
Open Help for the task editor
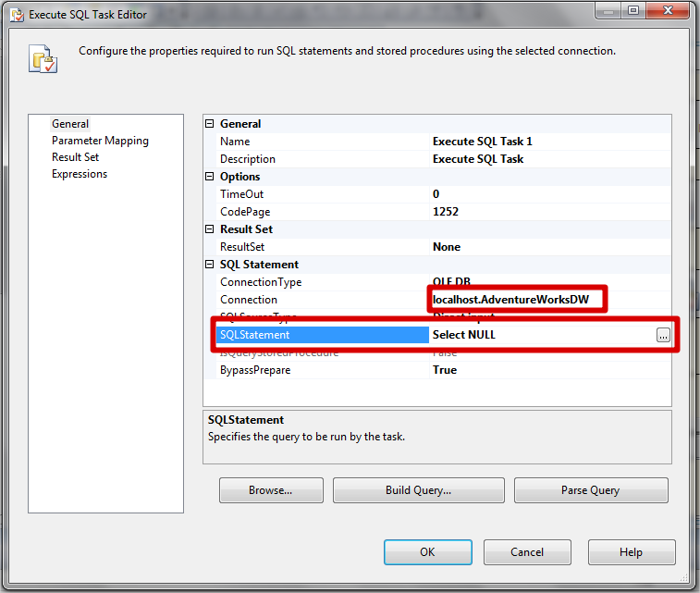pyautogui.click(x=631, y=552)
